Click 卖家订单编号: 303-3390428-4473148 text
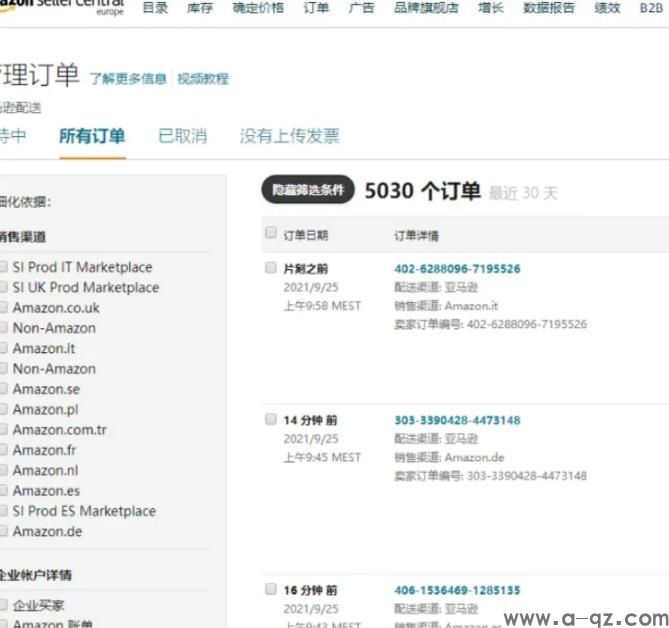This screenshot has width=669, height=628. [x=491, y=476]
